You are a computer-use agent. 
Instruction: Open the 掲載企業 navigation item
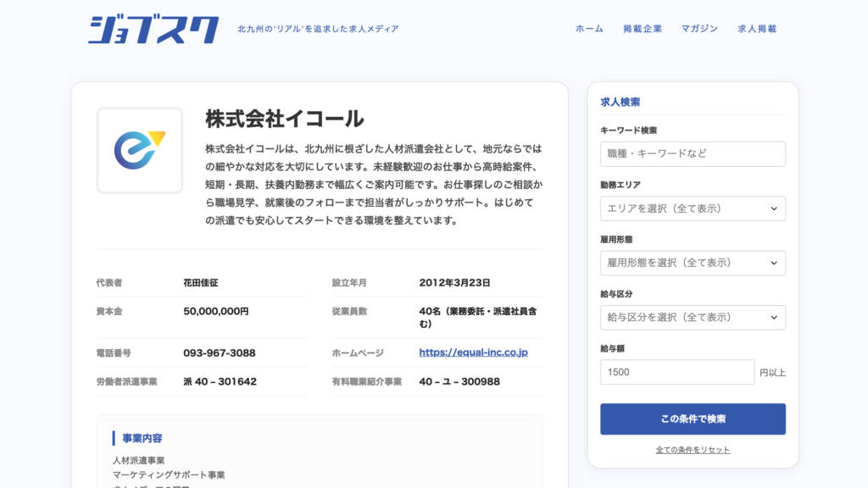pyautogui.click(x=643, y=29)
